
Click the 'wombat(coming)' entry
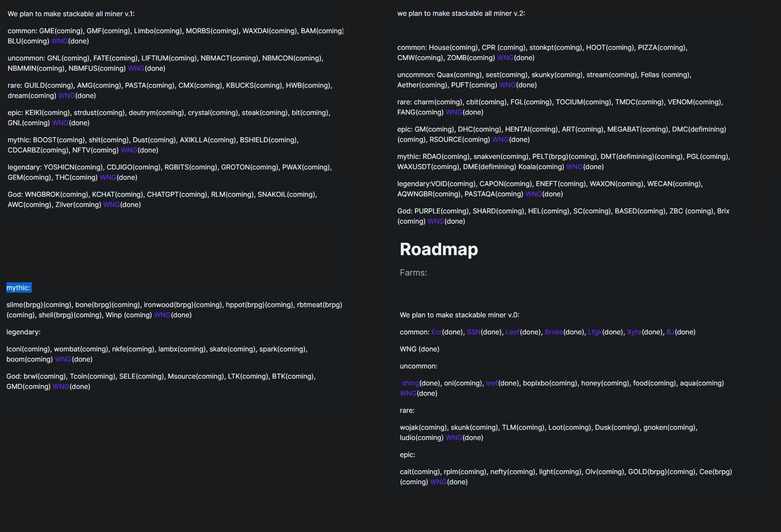[x=81, y=349]
